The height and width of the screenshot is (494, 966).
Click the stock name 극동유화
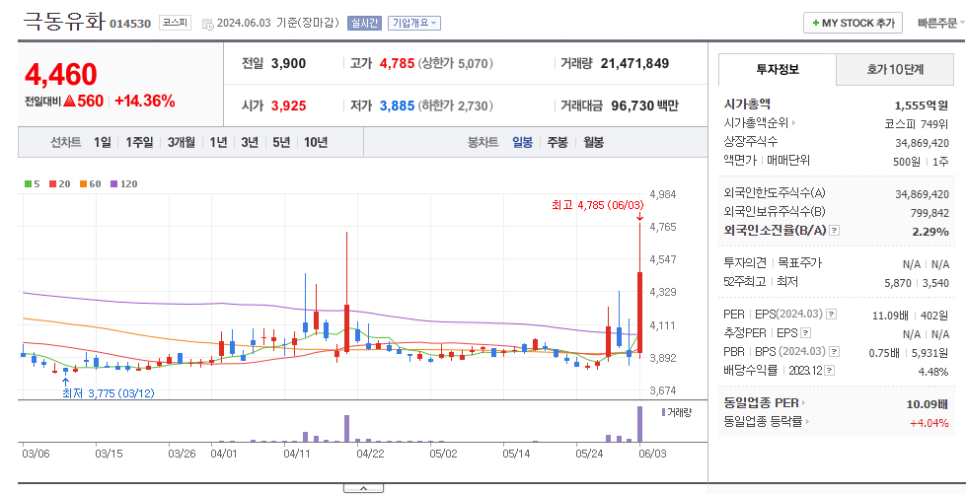(64, 22)
